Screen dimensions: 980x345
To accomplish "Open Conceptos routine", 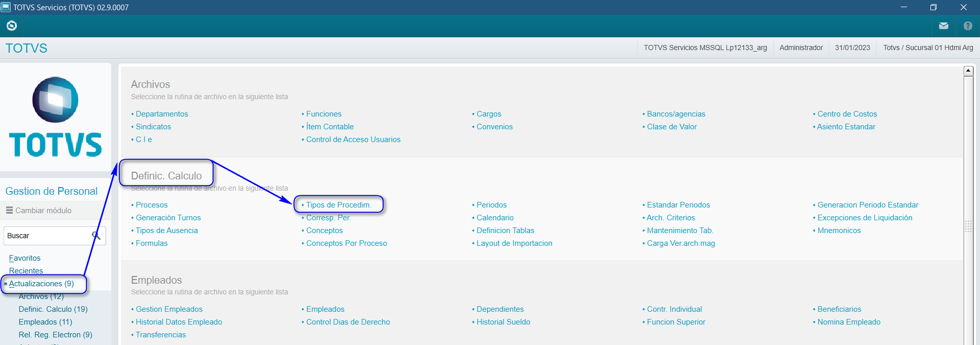I will 324,231.
